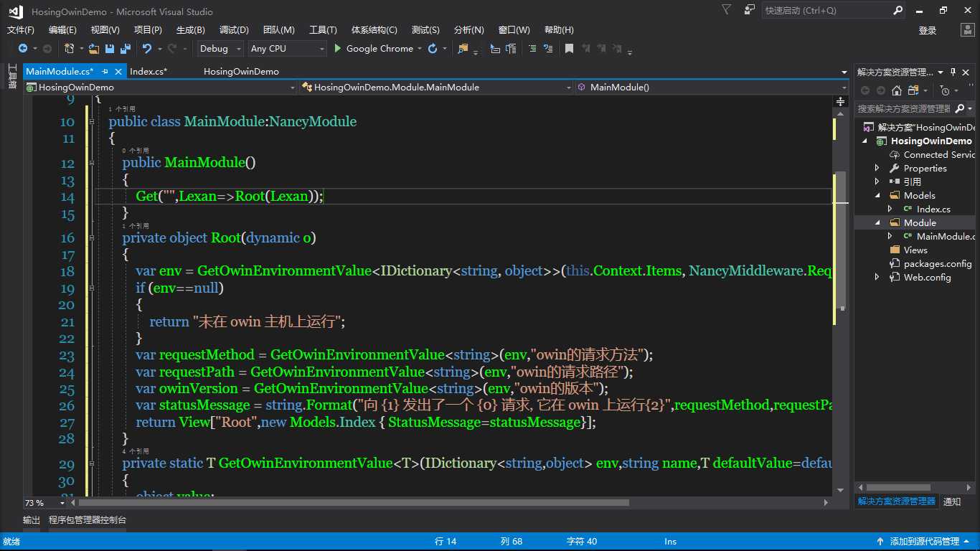This screenshot has height=551, width=980.
Task: Open the 输出 output tab
Action: [32, 520]
